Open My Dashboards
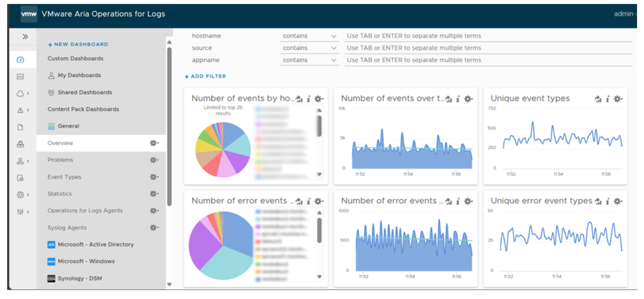 79,75
